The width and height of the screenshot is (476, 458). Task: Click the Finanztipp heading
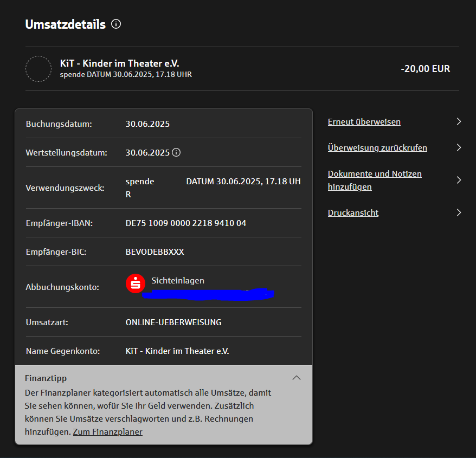point(46,378)
